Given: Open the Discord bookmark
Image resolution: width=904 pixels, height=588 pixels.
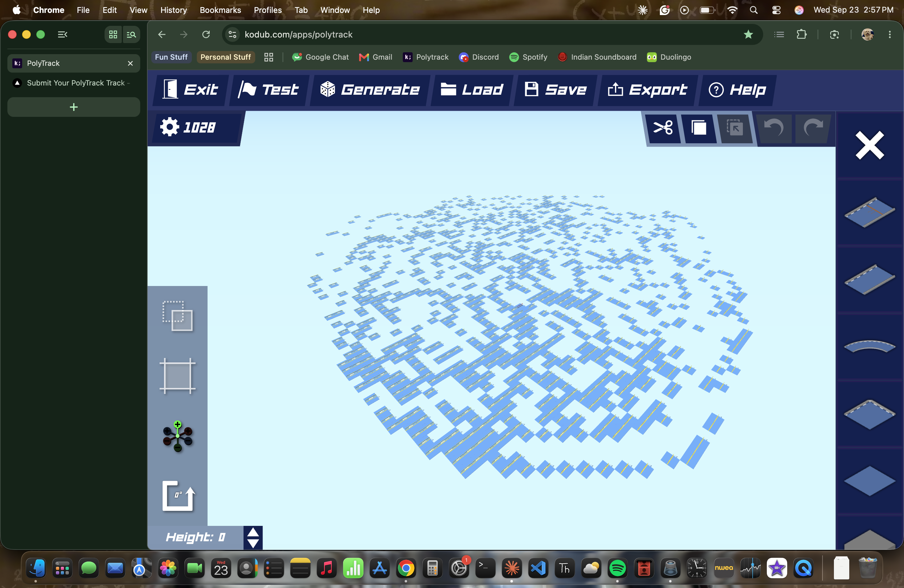Looking at the screenshot, I should (x=478, y=57).
